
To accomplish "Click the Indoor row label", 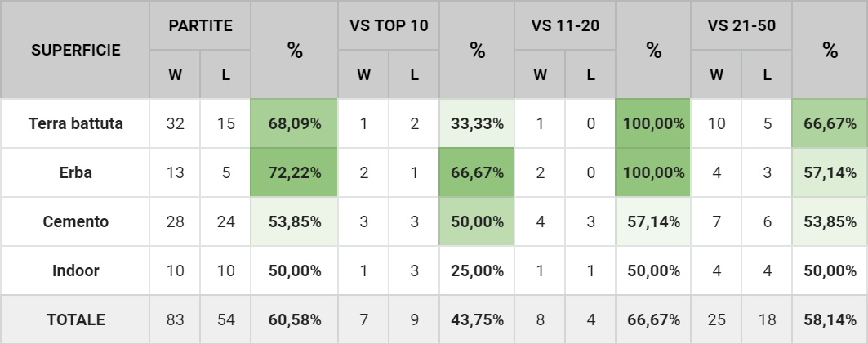I will (x=75, y=271).
